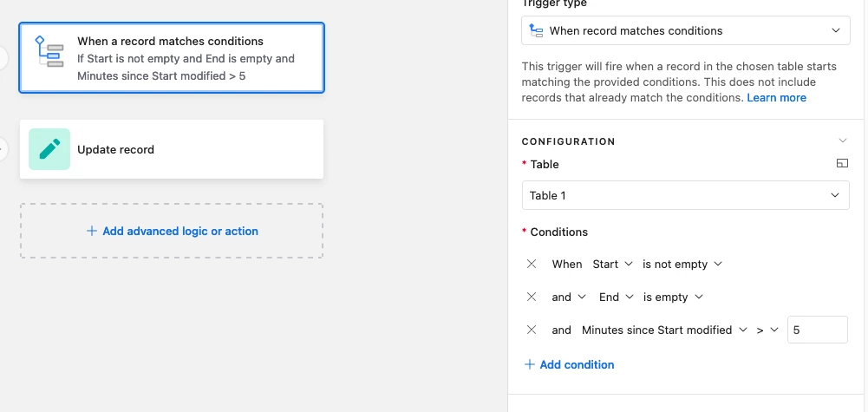Click the value field containing 5
Screen dimensions: 868x412
coord(817,330)
